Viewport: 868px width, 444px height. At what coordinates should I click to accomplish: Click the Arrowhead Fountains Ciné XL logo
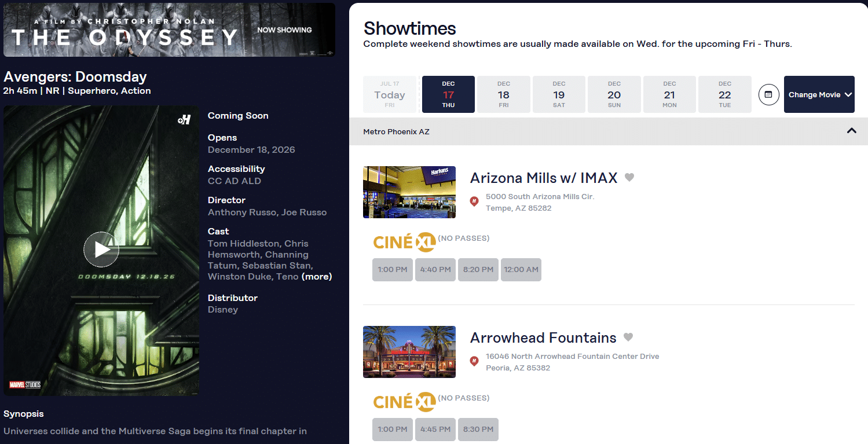tap(405, 402)
